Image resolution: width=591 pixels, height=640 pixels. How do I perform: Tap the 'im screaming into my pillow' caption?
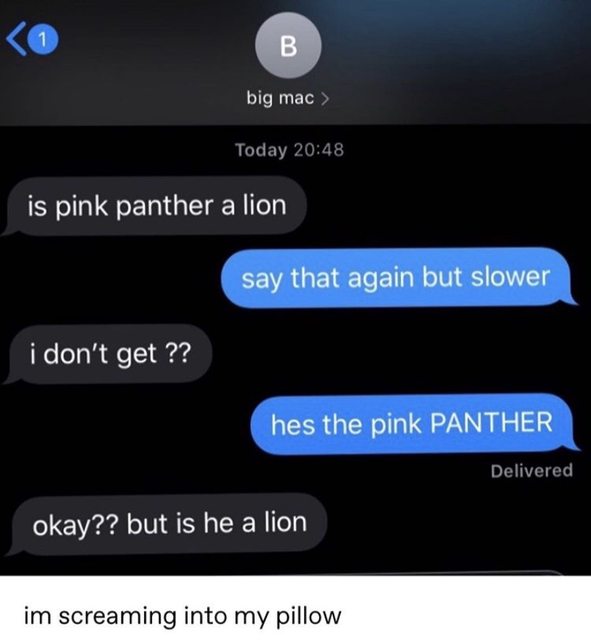coord(182,616)
